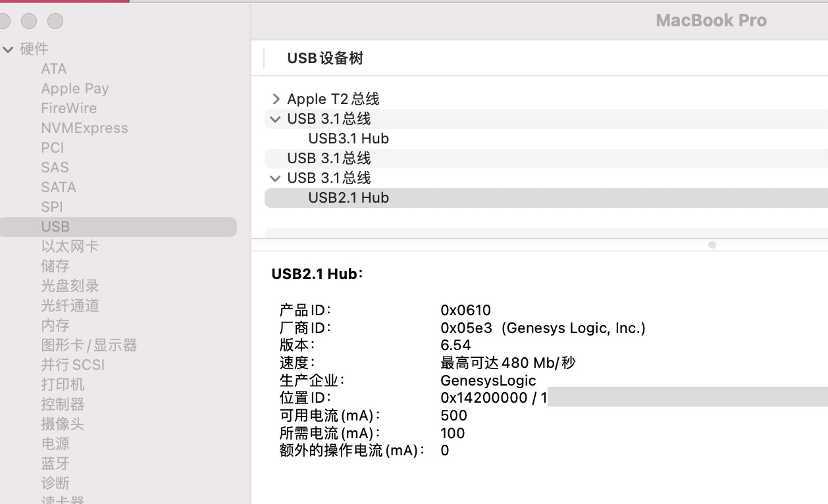Open Apple Pay hardware section
This screenshot has height=504, width=828.
pos(74,89)
